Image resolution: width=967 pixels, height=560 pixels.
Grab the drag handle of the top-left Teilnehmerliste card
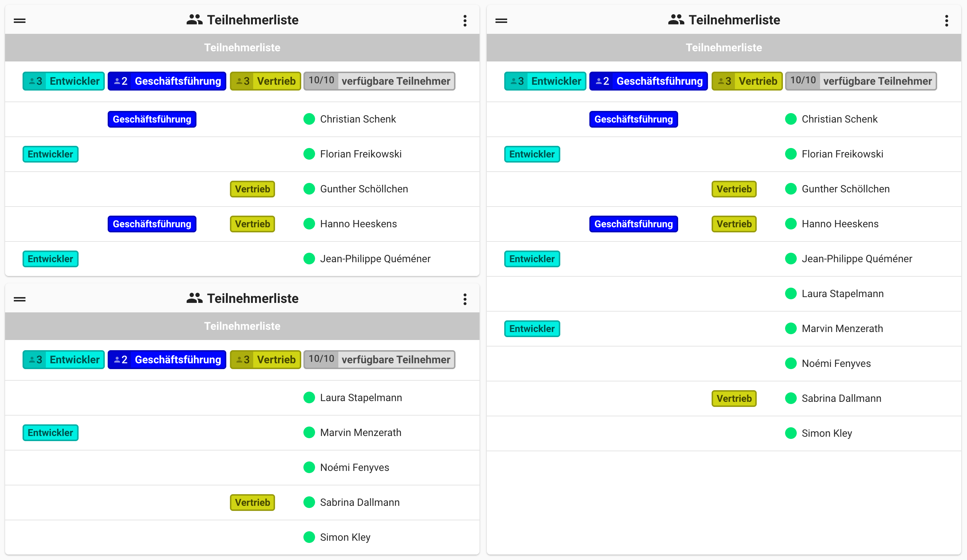pyautogui.click(x=20, y=21)
